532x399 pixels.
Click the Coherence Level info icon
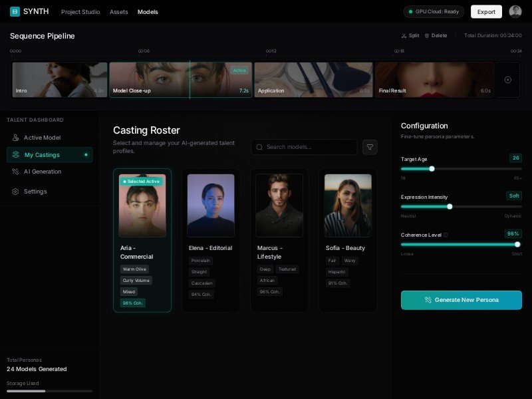(x=446, y=235)
